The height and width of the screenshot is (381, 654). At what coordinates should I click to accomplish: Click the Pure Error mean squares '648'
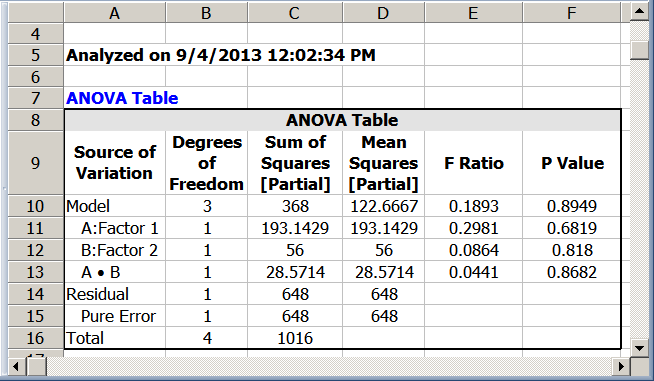click(x=384, y=316)
